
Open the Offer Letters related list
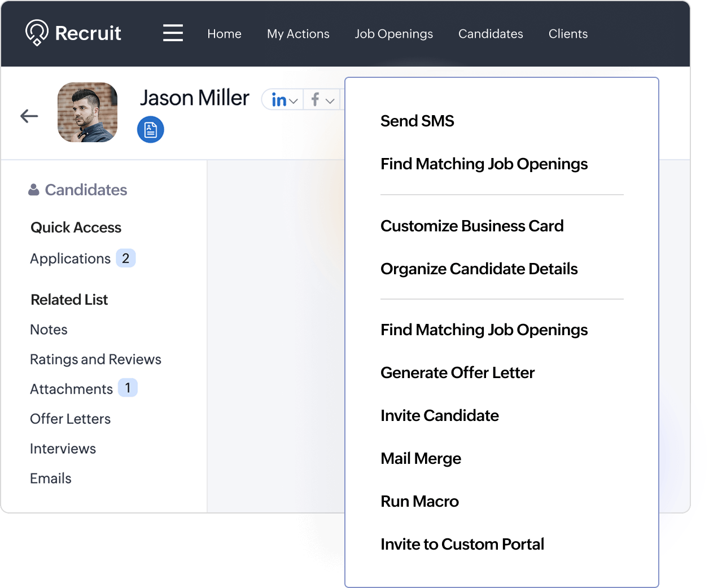(69, 419)
